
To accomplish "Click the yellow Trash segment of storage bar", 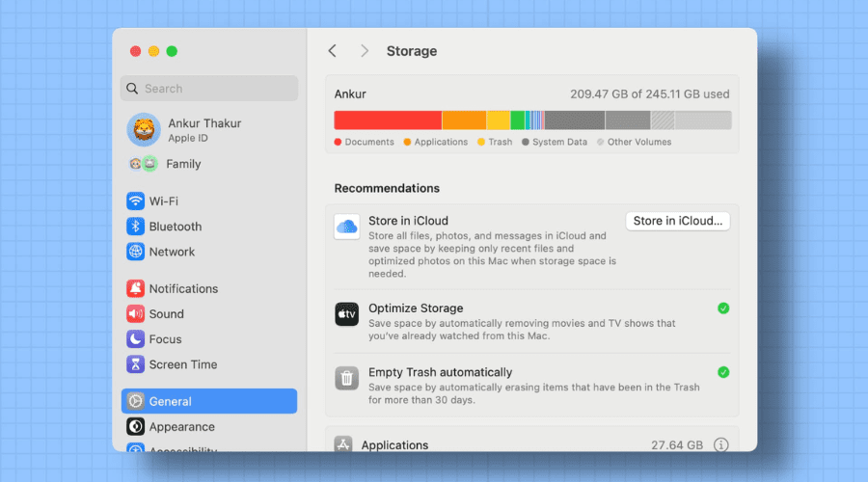I will 499,120.
